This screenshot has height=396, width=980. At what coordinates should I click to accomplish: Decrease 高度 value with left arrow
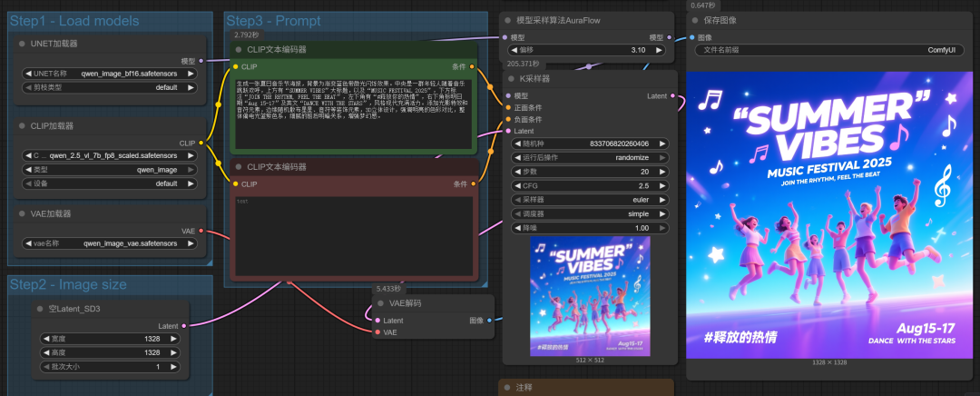tap(45, 352)
